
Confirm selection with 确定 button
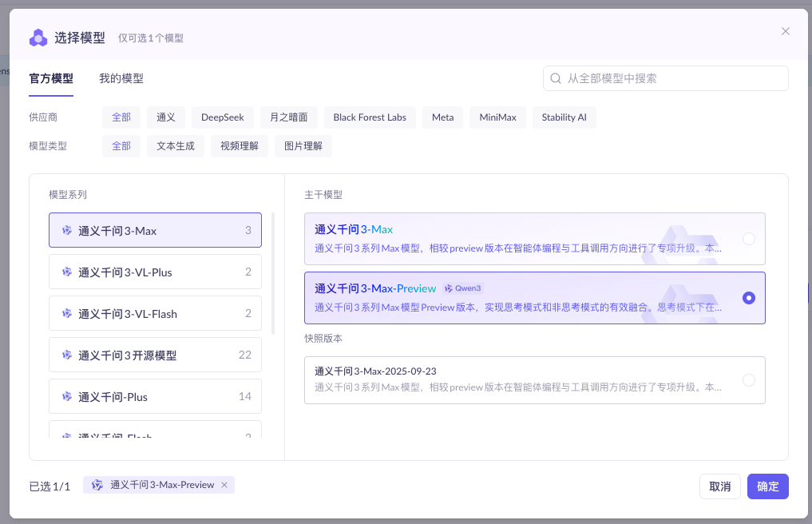[767, 486]
